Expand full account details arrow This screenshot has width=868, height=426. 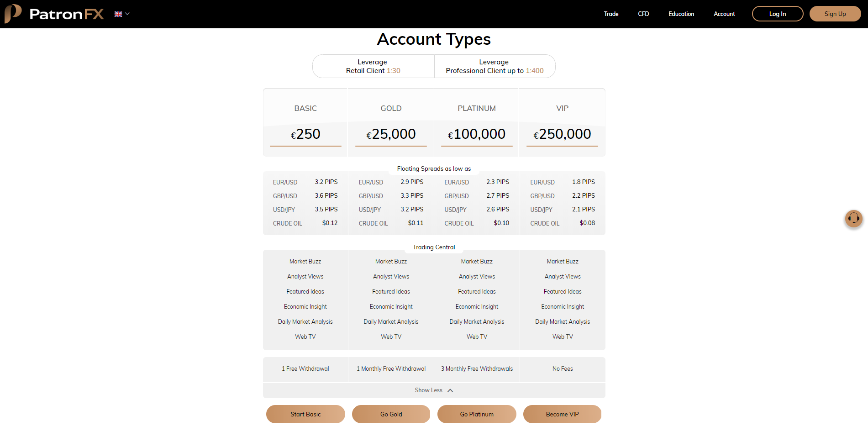click(x=450, y=390)
